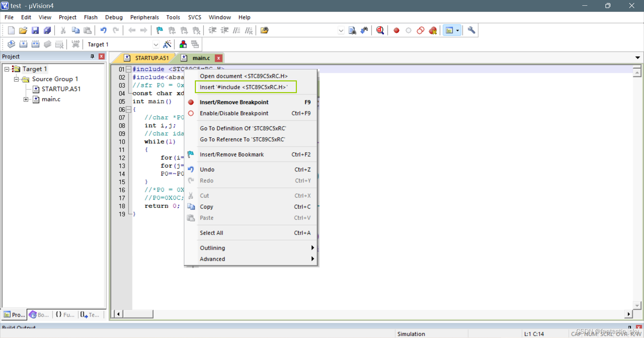Click the Build target icon

pos(23,44)
